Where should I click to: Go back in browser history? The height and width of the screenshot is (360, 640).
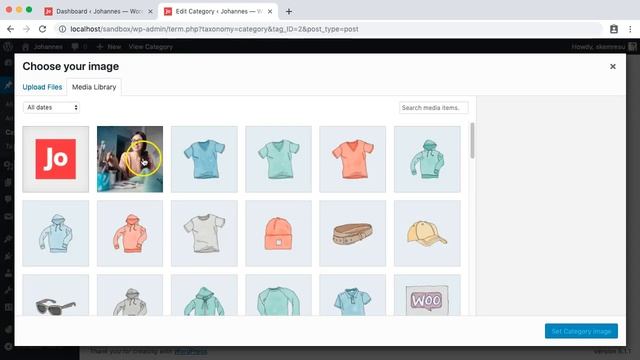tap(11, 29)
